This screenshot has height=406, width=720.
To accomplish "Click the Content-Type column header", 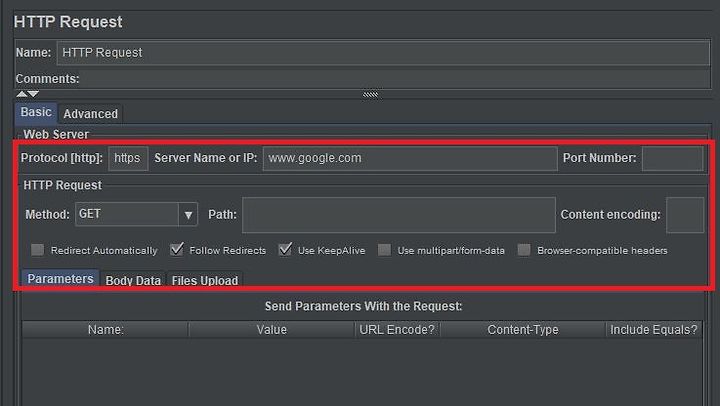I will point(523,329).
